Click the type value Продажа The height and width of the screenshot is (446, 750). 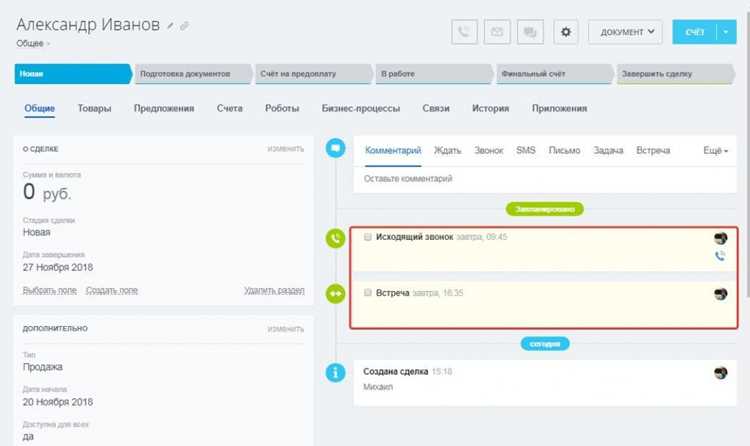pyautogui.click(x=43, y=367)
